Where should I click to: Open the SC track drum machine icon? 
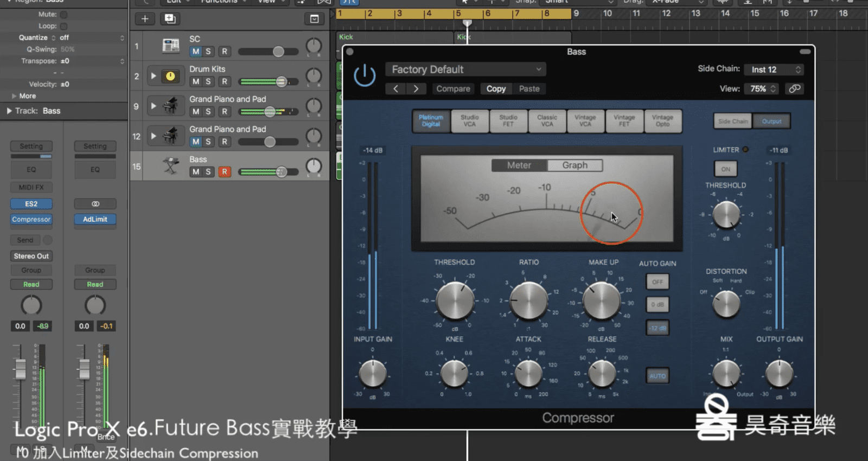click(x=171, y=46)
